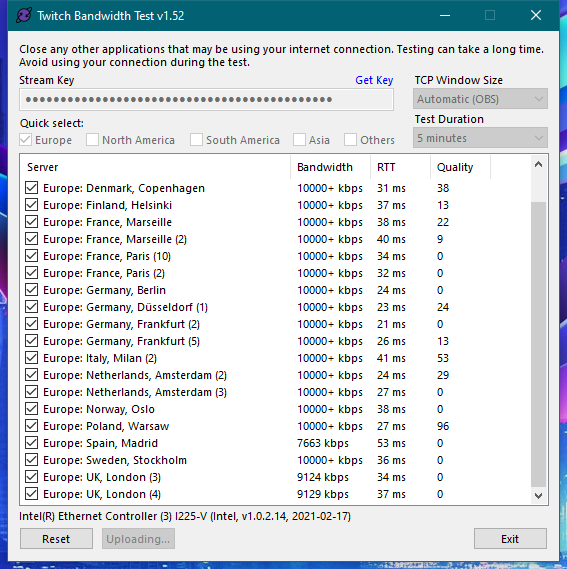567x569 pixels.
Task: Click inside the Stream Key field
Action: 206,99
